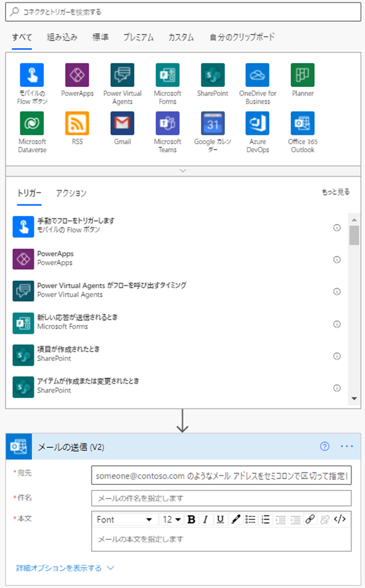This screenshot has width=365, height=588.
Task: Toggle underline formatting in mail body
Action: click(x=220, y=520)
